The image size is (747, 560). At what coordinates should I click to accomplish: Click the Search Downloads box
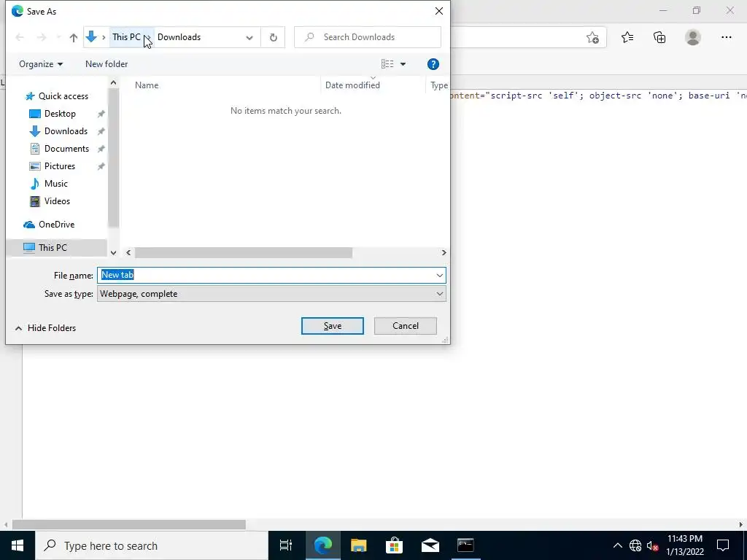[x=368, y=37]
